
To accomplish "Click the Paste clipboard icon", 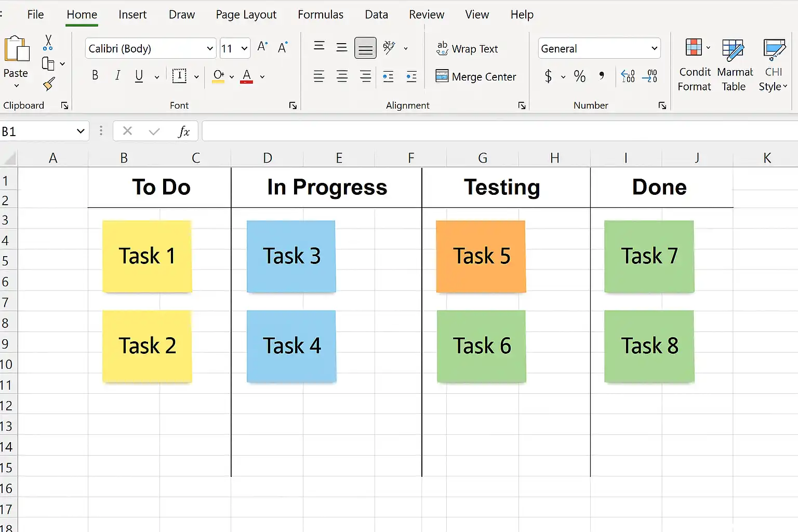I will [16, 50].
